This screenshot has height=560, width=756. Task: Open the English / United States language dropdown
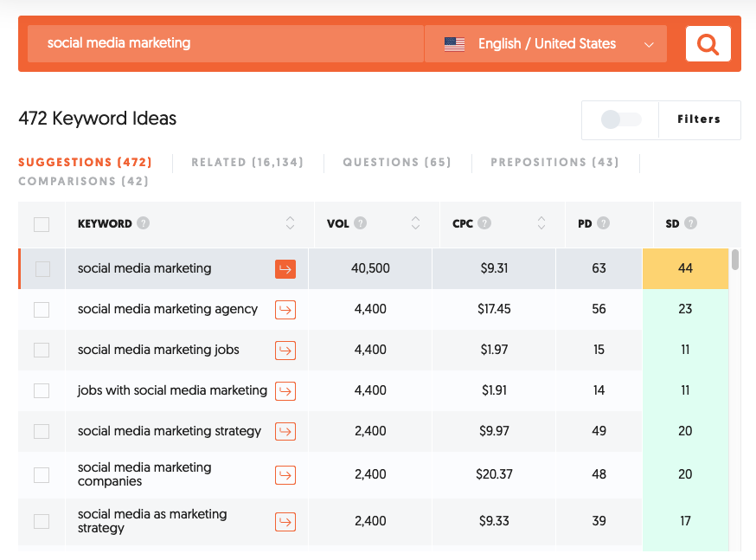tap(546, 44)
